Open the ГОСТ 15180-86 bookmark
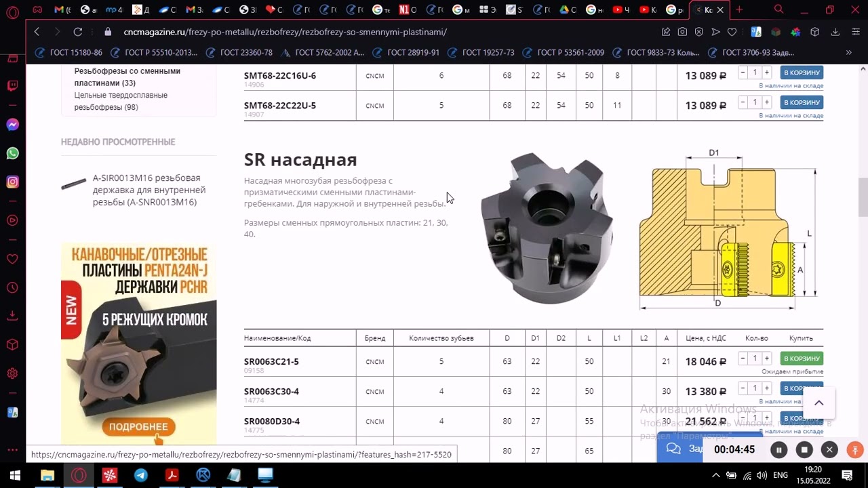 [x=68, y=52]
